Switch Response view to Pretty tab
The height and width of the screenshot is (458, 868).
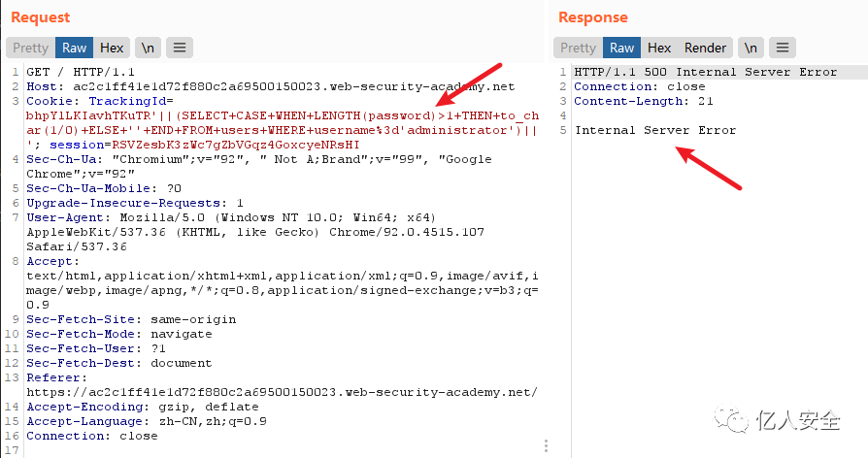[578, 49]
